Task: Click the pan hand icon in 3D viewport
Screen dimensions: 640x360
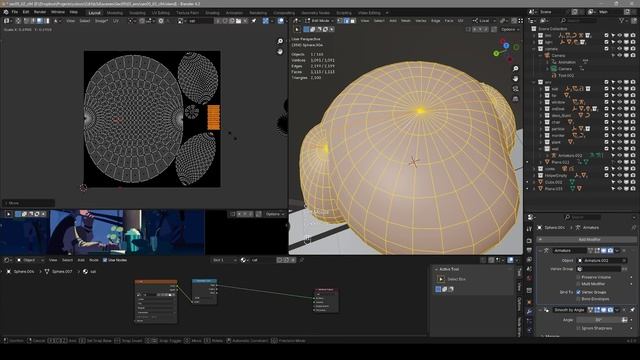Action: (516, 78)
